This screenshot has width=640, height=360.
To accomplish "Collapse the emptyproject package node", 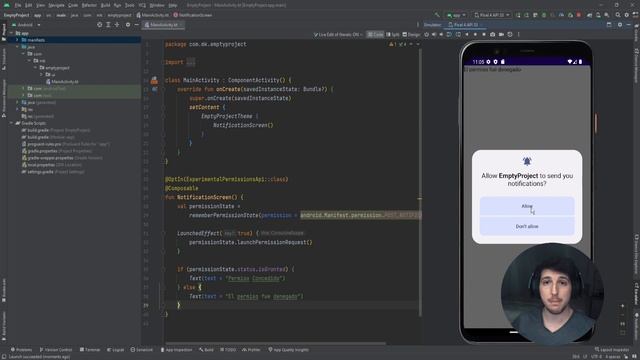I will 36,68.
